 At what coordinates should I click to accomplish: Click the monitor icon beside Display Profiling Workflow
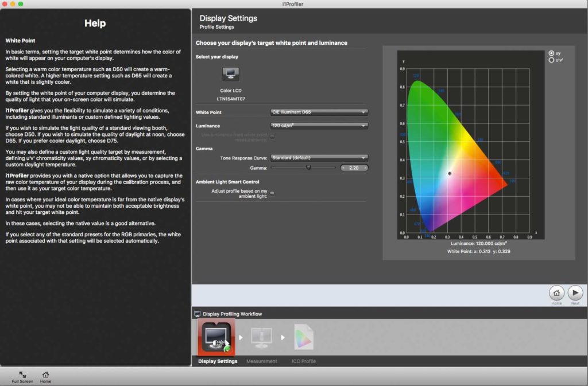tap(198, 314)
